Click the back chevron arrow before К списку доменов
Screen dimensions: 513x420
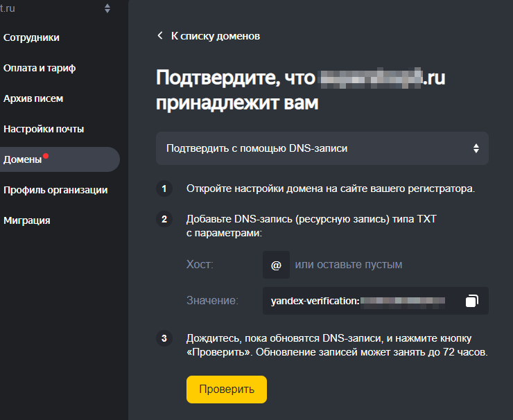coord(160,35)
